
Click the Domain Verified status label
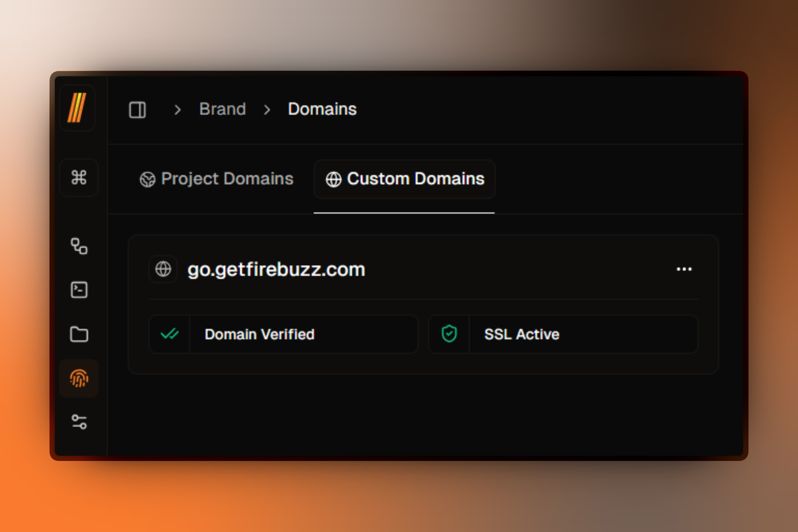[x=260, y=335]
